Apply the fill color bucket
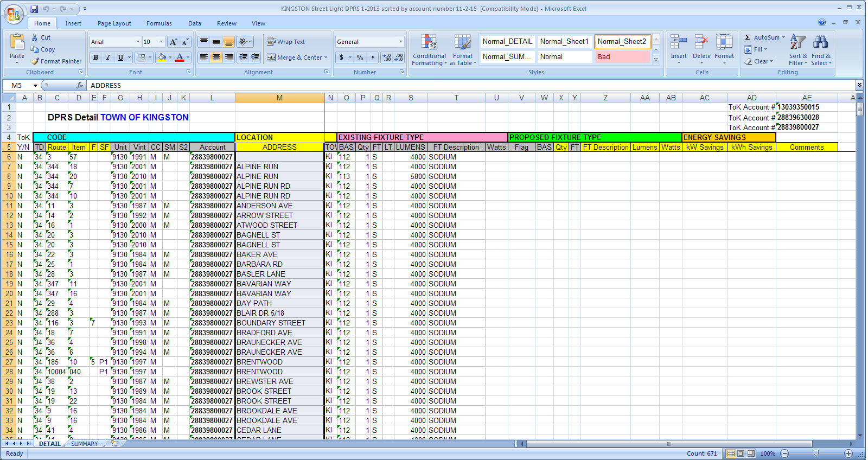Screen dimensions: 868x460 click(x=162, y=57)
